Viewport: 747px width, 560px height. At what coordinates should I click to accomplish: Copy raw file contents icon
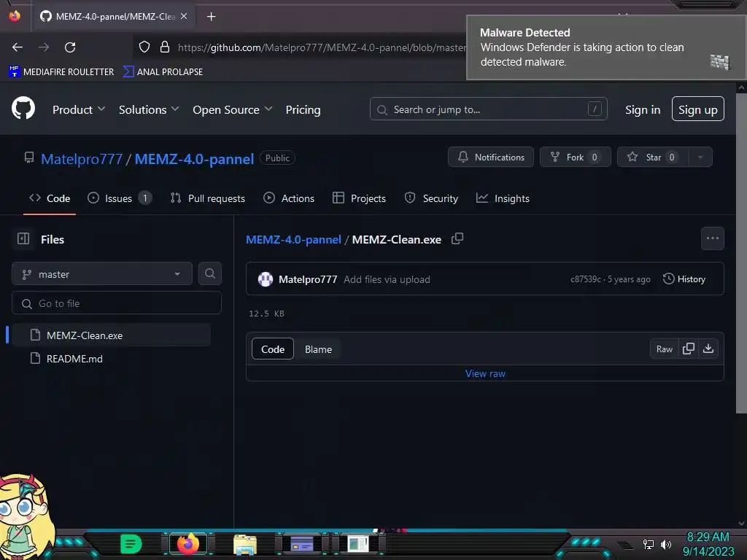tap(689, 349)
